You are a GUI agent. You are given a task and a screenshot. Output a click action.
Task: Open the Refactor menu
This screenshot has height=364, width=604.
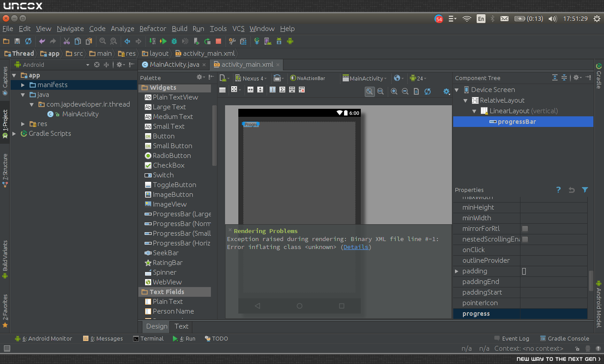coord(153,29)
